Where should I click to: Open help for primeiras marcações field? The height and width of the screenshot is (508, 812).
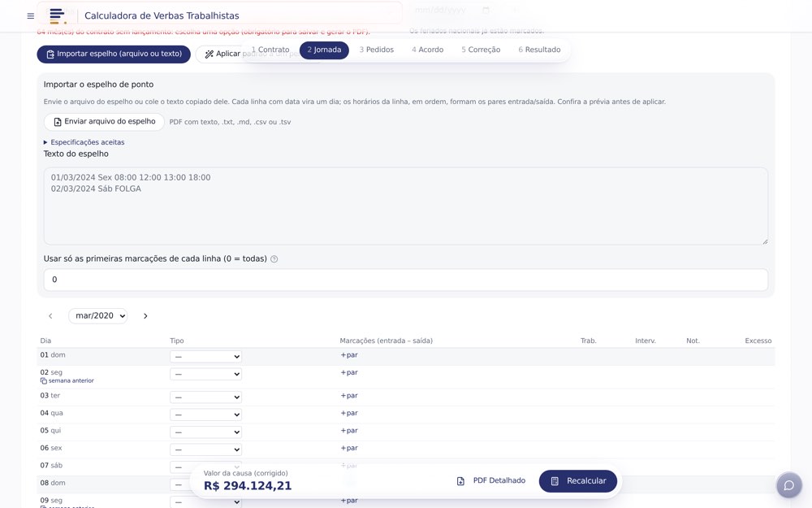[274, 259]
